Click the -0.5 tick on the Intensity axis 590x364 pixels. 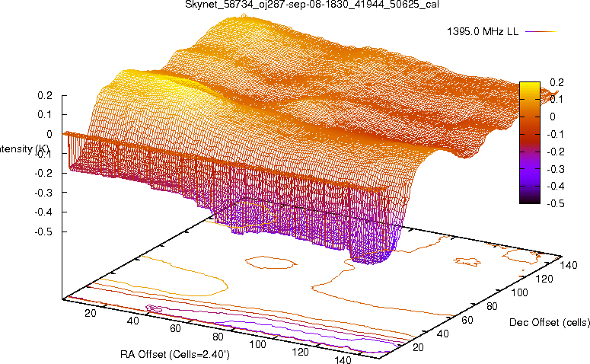coord(43,231)
